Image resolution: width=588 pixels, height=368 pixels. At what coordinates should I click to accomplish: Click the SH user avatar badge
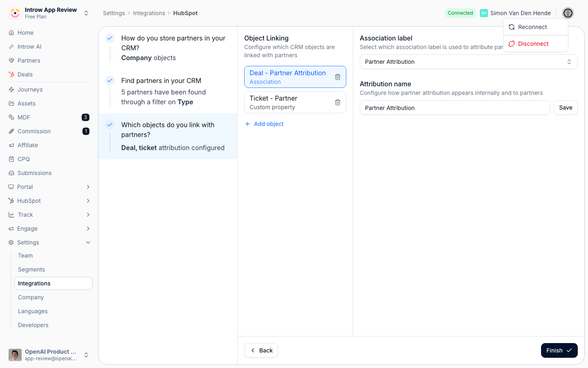point(484,13)
